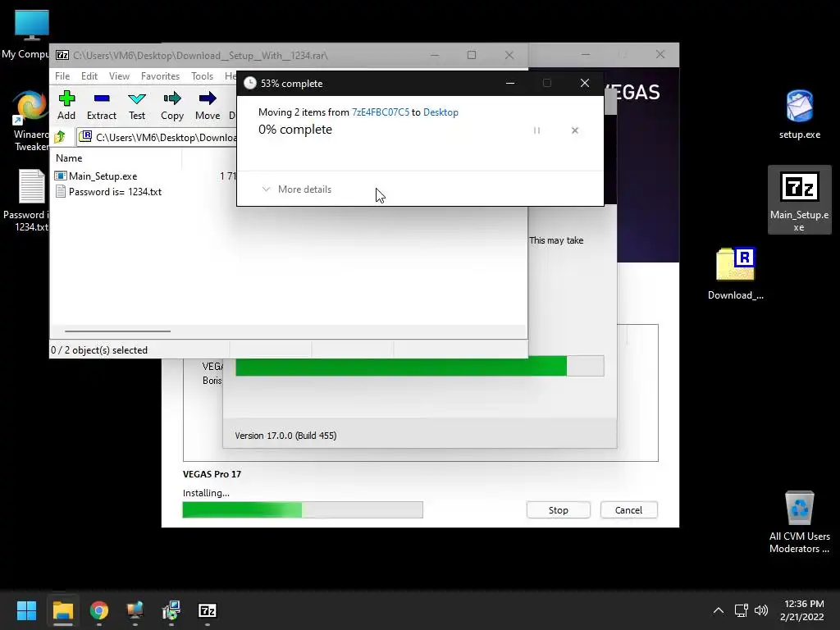Viewport: 840px width, 630px height.
Task: Select the Winaero Tweaker desktop icon
Action: [31, 121]
